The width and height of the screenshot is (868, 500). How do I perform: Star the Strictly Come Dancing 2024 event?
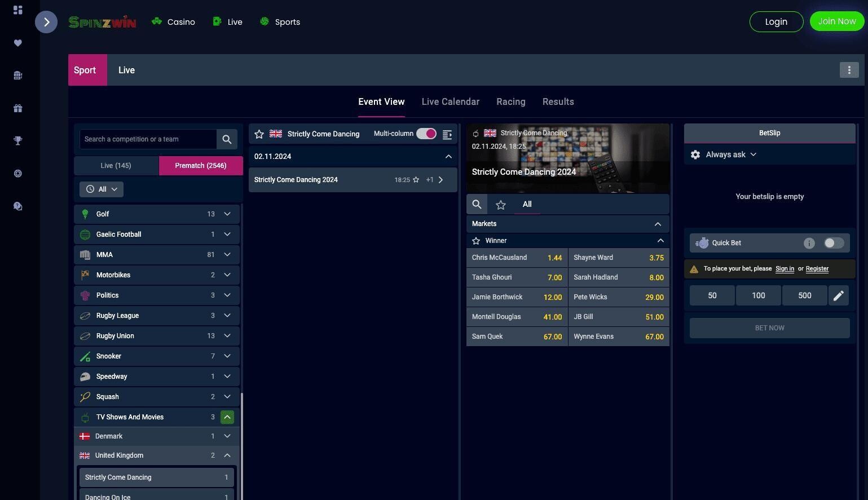coord(416,180)
